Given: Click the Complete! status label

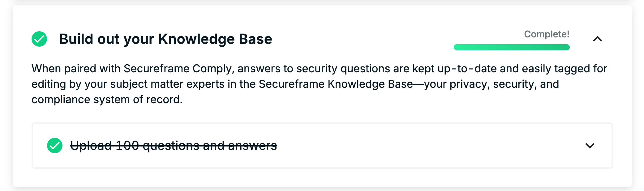Looking at the screenshot, I should point(547,34).
